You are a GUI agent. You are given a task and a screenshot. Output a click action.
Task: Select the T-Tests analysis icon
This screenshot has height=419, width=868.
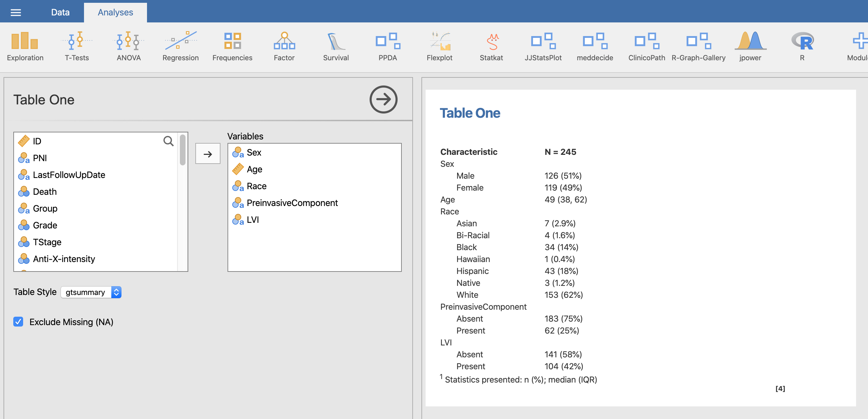coord(76,46)
